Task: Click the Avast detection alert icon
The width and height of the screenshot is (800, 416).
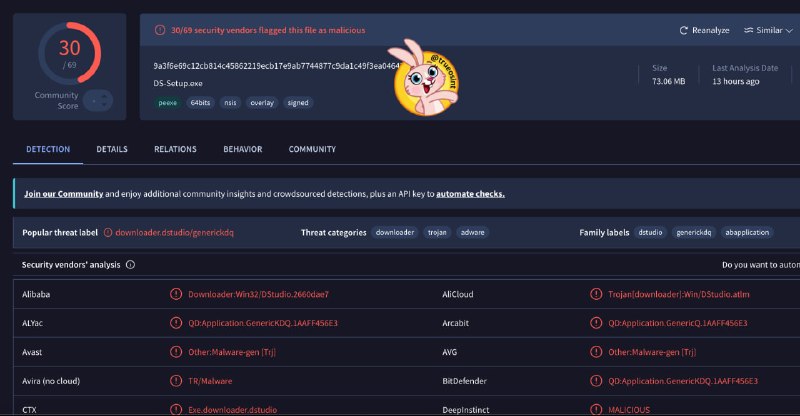Action: pos(176,352)
